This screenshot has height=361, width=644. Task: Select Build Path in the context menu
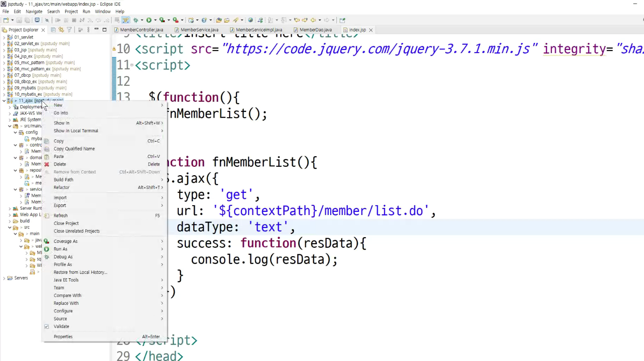click(104, 180)
